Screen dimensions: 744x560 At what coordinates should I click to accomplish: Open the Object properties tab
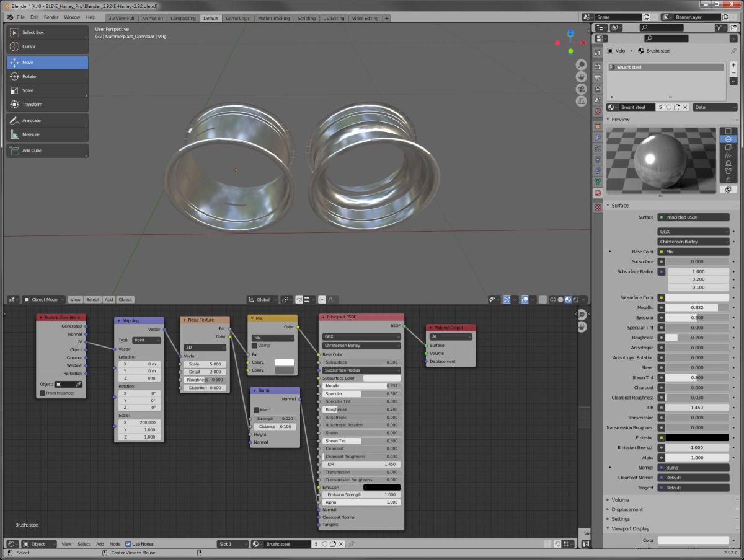[598, 125]
